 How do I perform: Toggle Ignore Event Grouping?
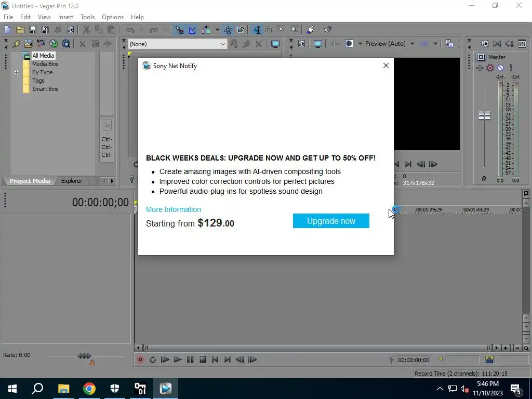241,30
